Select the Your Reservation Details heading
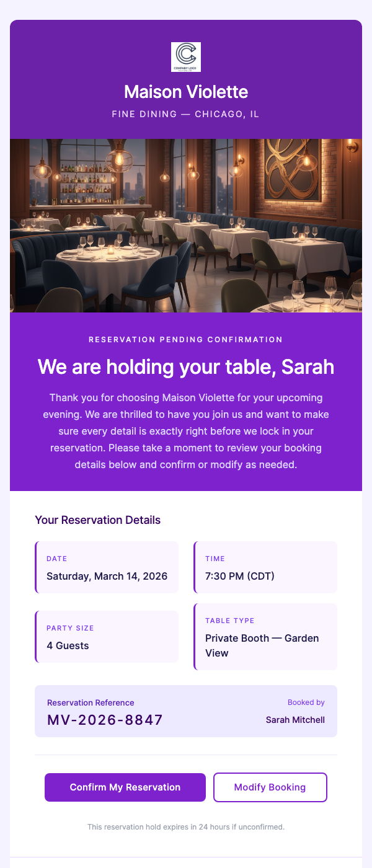This screenshot has height=868, width=372. click(x=97, y=520)
